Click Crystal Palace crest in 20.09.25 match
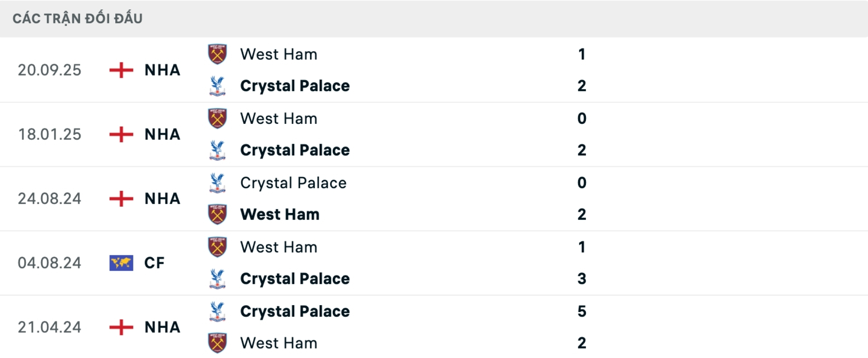This screenshot has height=358, width=868. [217, 86]
